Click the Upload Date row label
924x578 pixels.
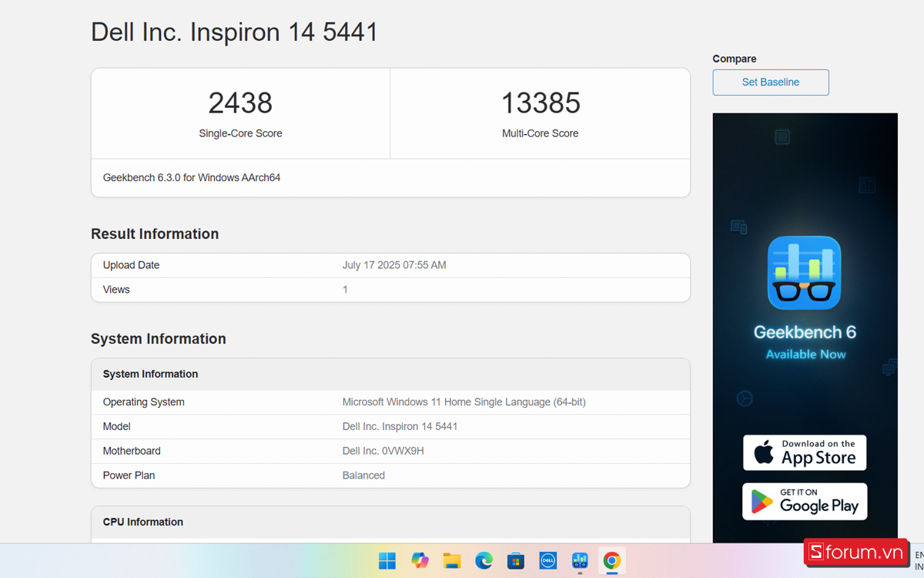[132, 265]
